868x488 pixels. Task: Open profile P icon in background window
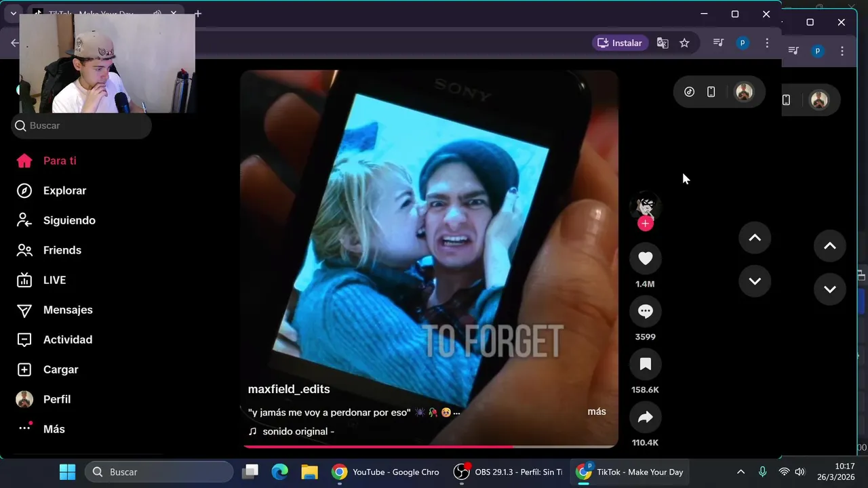(x=818, y=51)
